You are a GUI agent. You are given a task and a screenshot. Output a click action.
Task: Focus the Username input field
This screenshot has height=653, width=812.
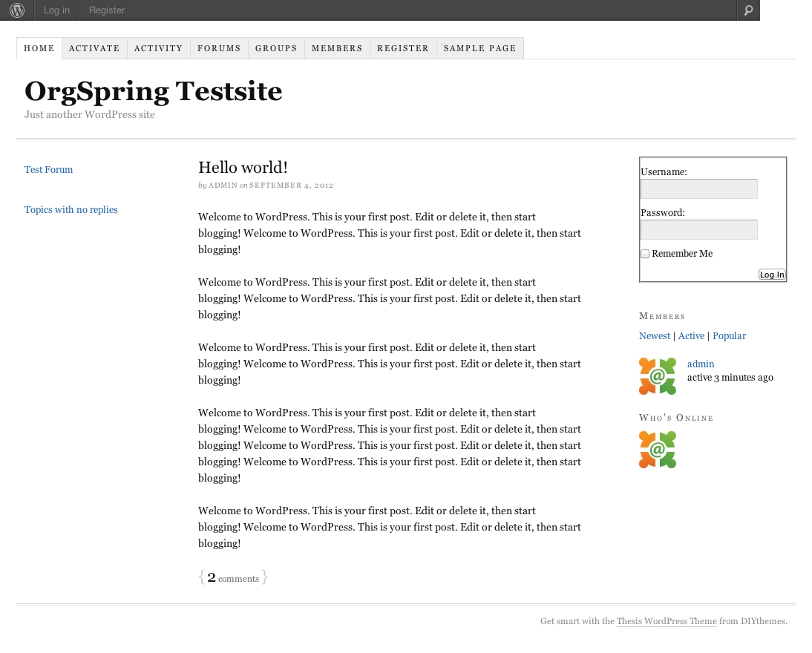click(x=699, y=189)
